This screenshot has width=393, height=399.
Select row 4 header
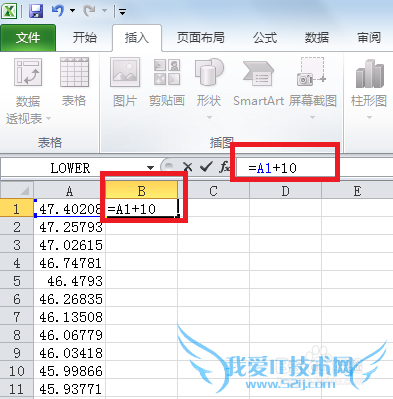point(17,263)
